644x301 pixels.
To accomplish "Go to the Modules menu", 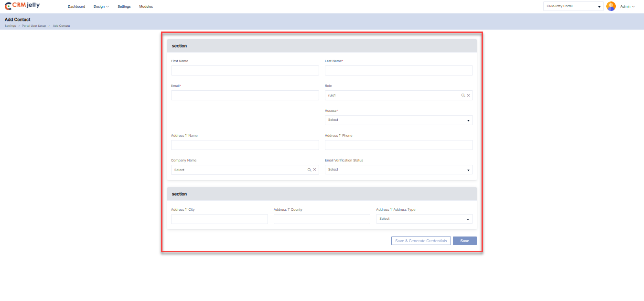I will [146, 7].
